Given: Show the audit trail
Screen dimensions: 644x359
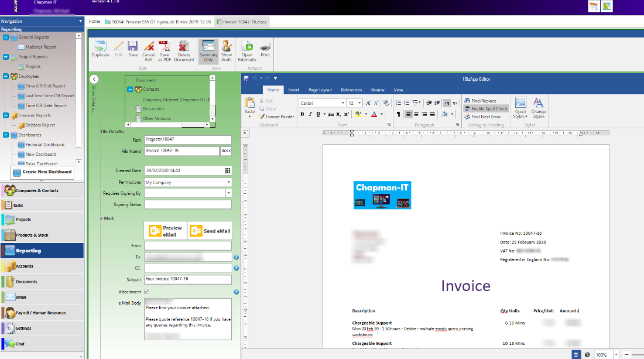Looking at the screenshot, I should coord(227,50).
